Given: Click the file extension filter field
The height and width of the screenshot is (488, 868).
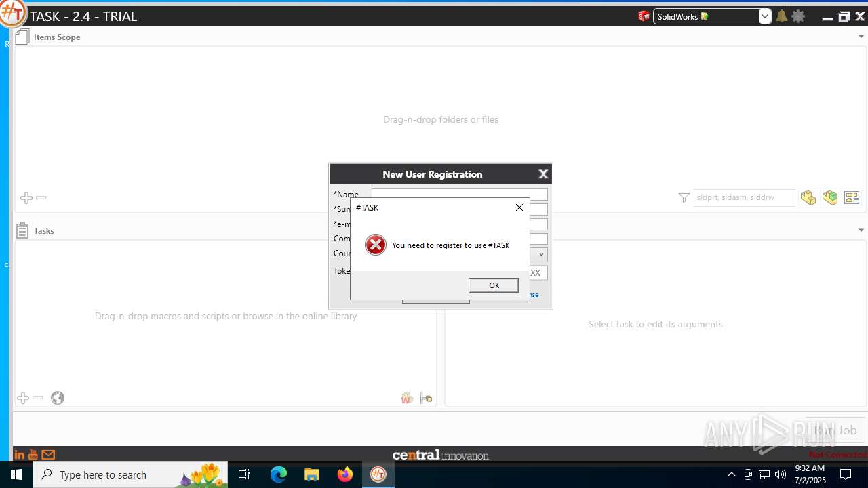Looking at the screenshot, I should (744, 198).
